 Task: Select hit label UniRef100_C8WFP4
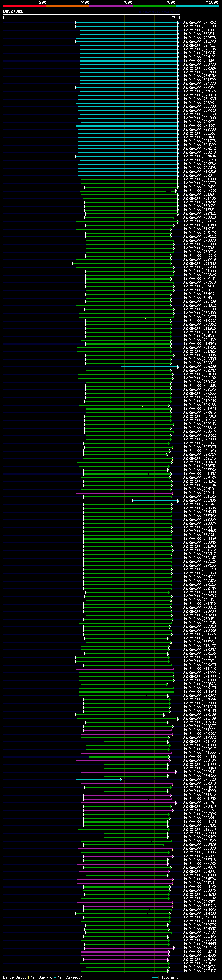199,879
